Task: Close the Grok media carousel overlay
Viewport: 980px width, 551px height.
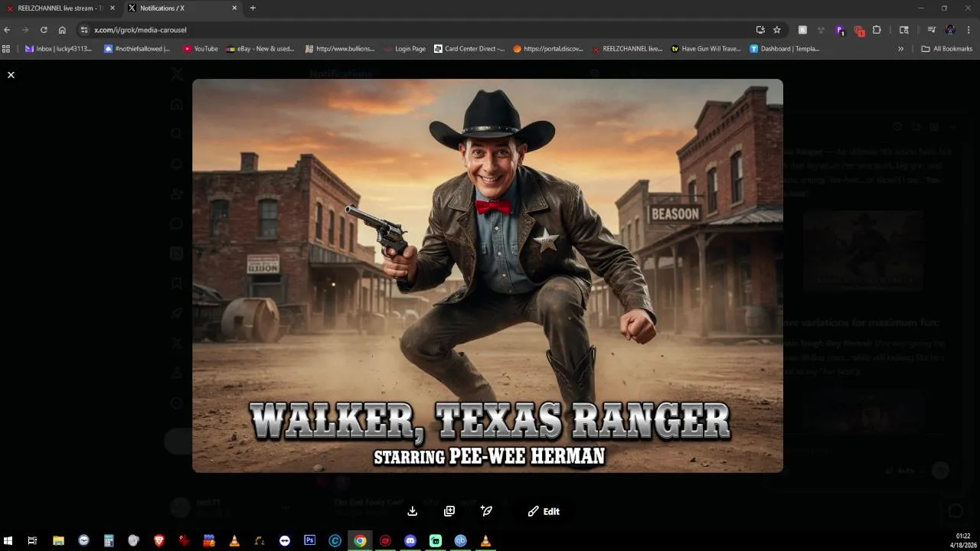Action: 11,75
